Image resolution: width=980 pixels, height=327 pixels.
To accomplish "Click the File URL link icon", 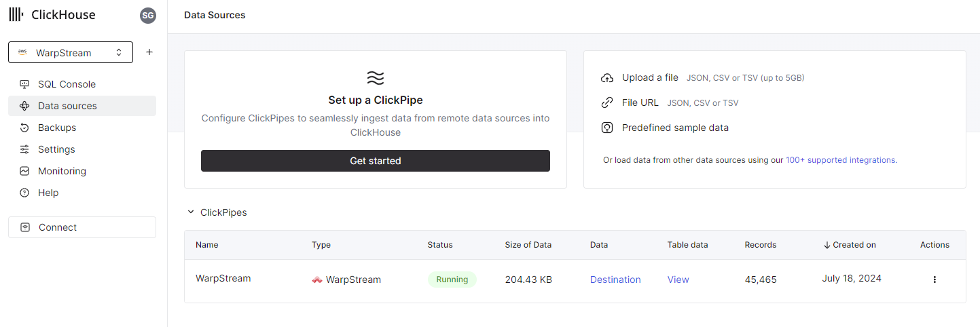I will click(607, 103).
